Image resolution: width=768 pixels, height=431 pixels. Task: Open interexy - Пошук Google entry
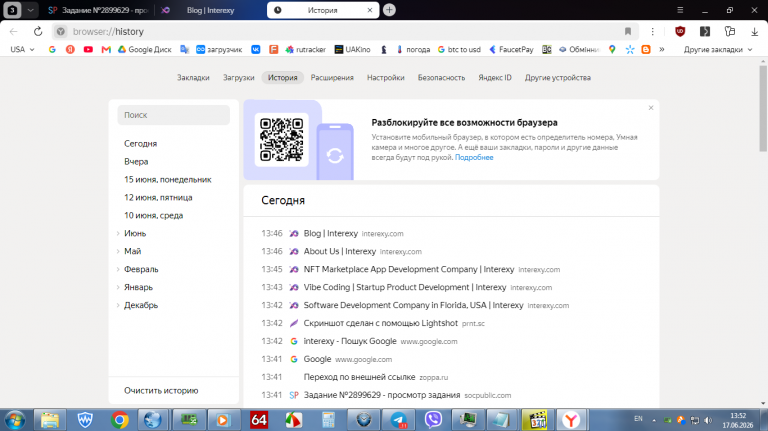pyautogui.click(x=350, y=341)
